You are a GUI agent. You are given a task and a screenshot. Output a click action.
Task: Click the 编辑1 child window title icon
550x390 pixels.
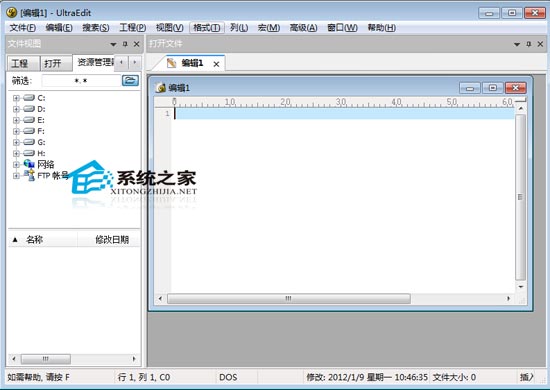(x=161, y=88)
